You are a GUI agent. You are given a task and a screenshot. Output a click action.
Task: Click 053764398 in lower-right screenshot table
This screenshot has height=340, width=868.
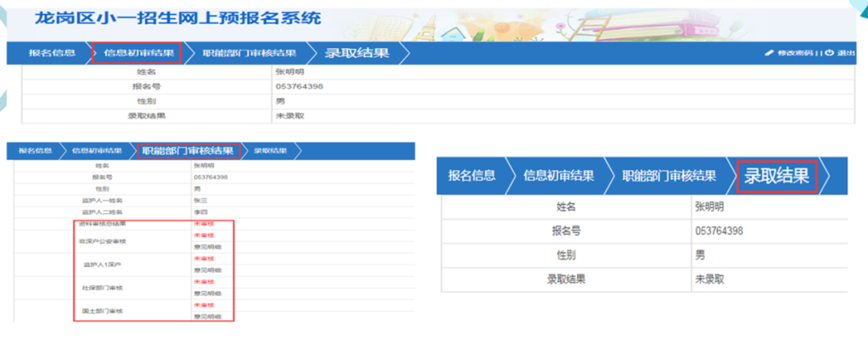tap(719, 231)
